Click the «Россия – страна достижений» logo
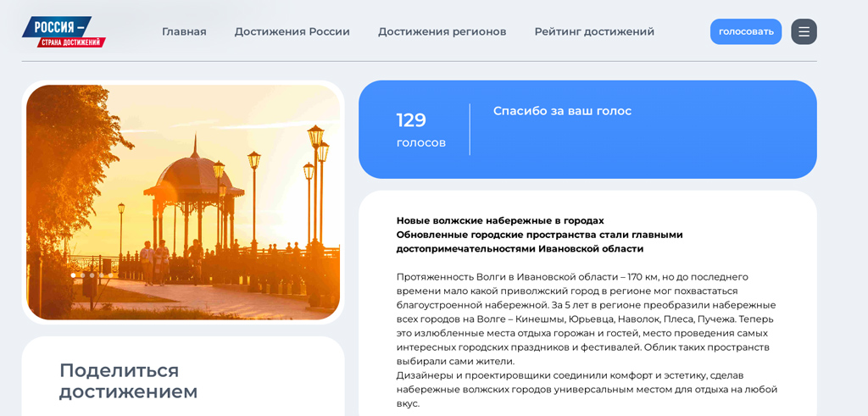Image resolution: width=868 pixels, height=416 pixels. click(x=64, y=31)
